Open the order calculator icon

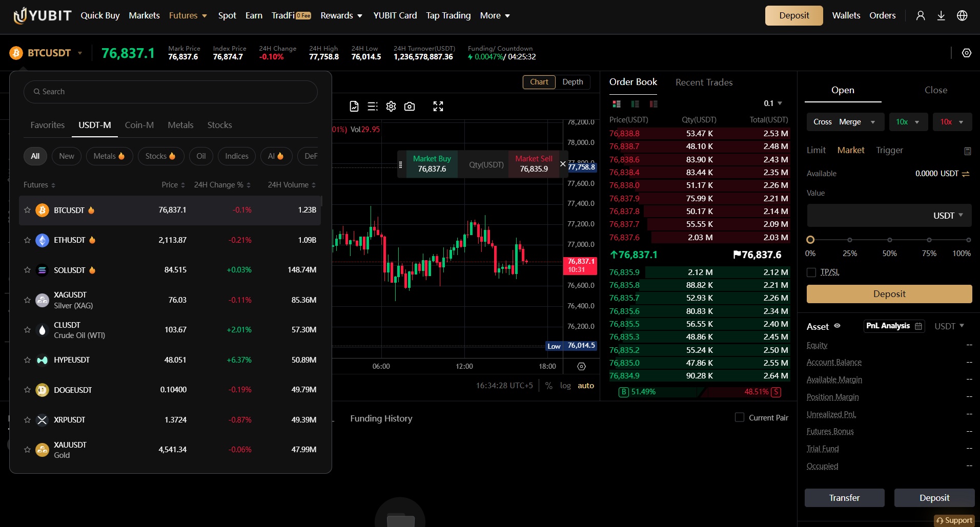tap(968, 151)
